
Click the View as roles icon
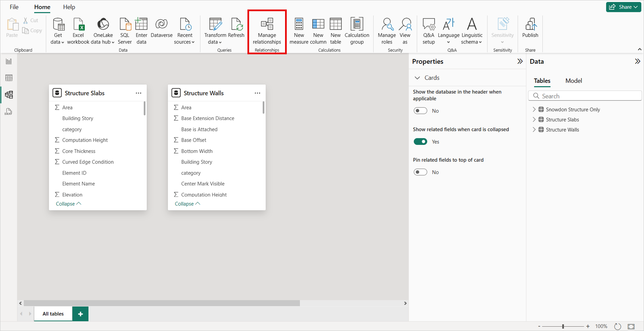(405, 24)
